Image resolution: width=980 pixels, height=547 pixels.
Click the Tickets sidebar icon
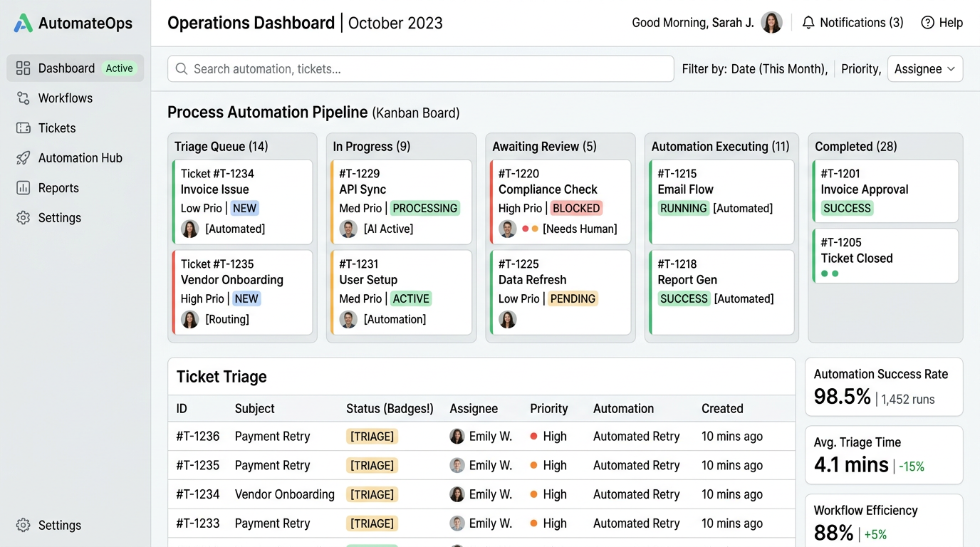(x=24, y=128)
